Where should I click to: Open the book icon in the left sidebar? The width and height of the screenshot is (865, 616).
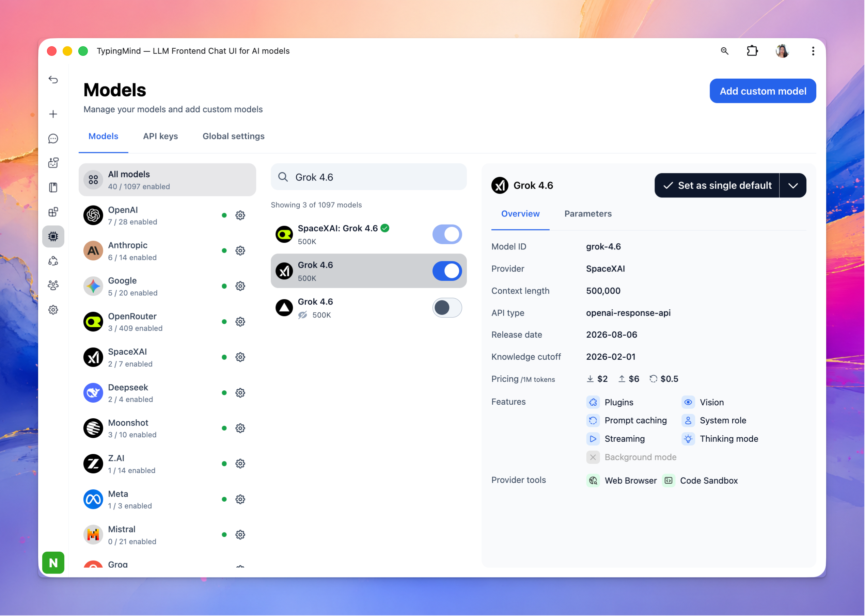point(53,188)
